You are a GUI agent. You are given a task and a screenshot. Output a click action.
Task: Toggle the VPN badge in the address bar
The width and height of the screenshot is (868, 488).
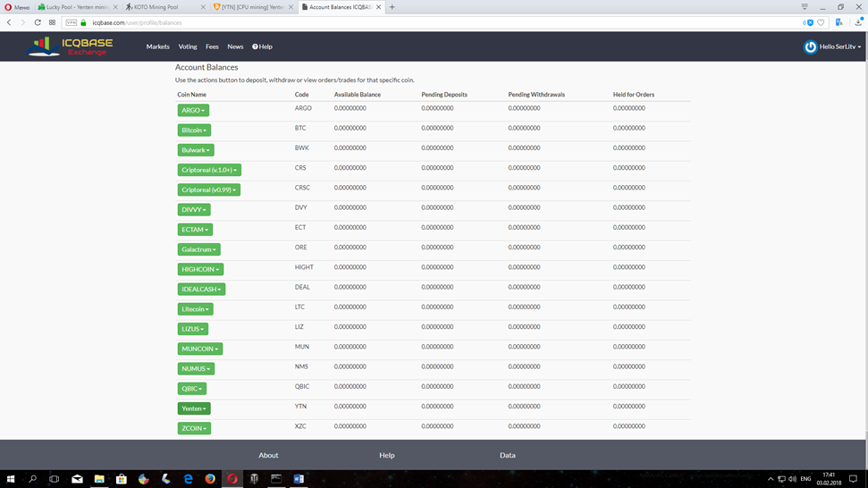(72, 22)
